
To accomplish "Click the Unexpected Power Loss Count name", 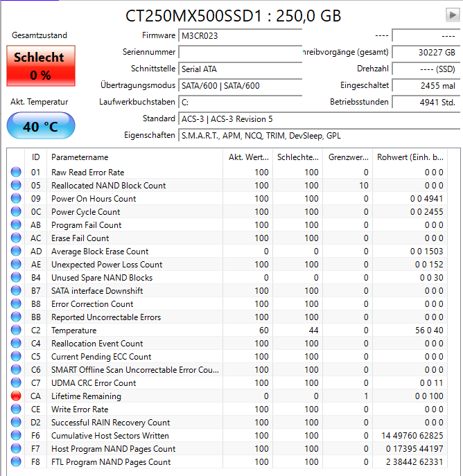I will click(x=107, y=265).
